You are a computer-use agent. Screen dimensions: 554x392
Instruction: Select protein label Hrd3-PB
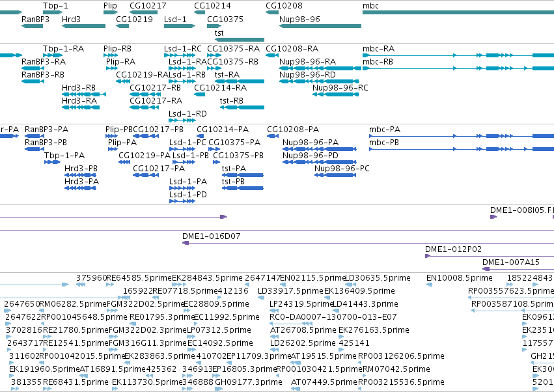click(x=81, y=169)
